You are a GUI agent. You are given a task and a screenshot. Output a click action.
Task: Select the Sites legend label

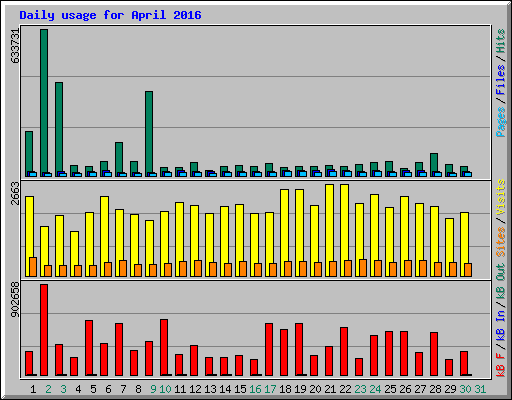pyautogui.click(x=500, y=242)
